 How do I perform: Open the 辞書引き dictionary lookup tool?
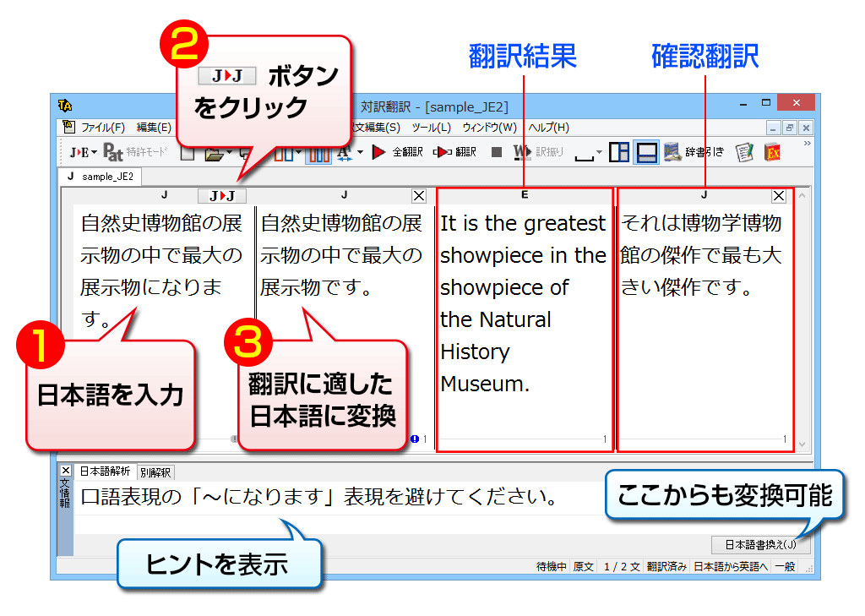(694, 152)
